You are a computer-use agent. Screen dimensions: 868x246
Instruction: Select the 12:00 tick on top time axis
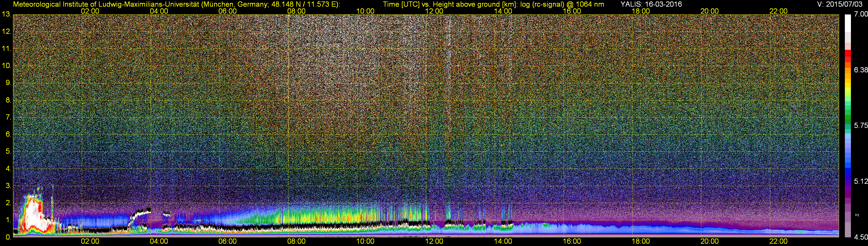coord(434,11)
